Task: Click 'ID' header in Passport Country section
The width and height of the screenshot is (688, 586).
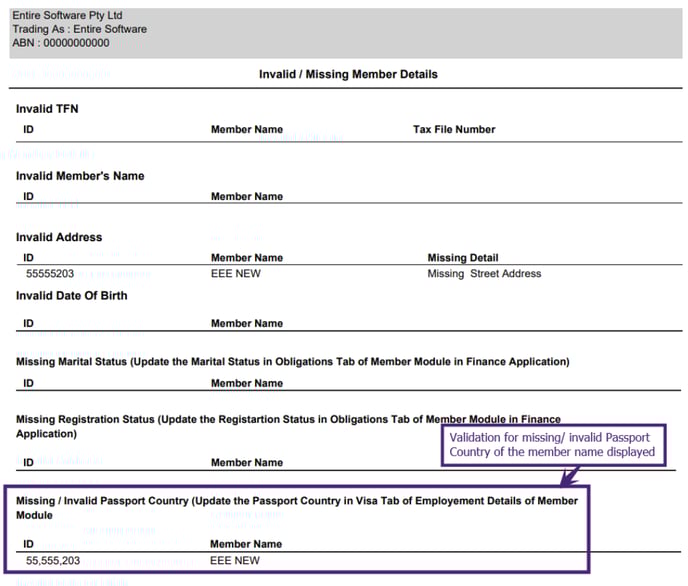Action: pyautogui.click(x=28, y=544)
